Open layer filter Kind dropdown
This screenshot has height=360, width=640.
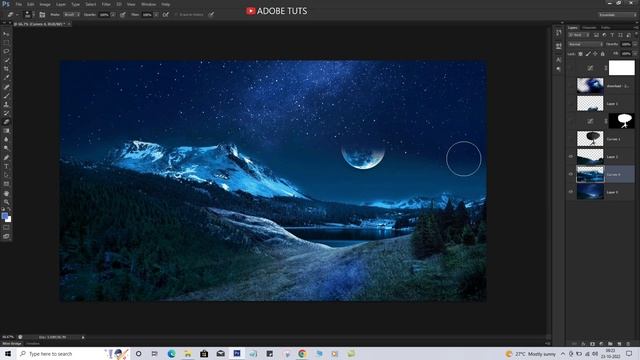578,35
